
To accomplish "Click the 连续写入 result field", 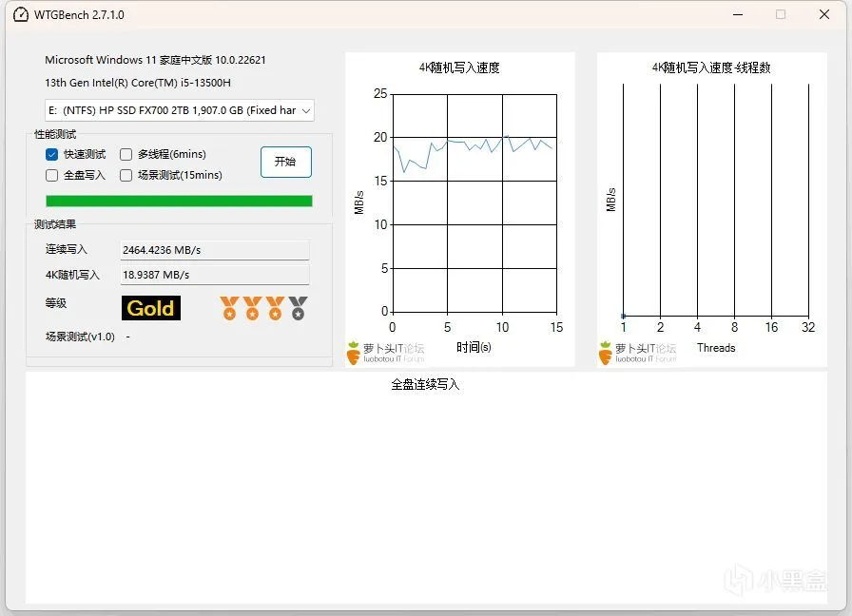I will click(x=215, y=250).
